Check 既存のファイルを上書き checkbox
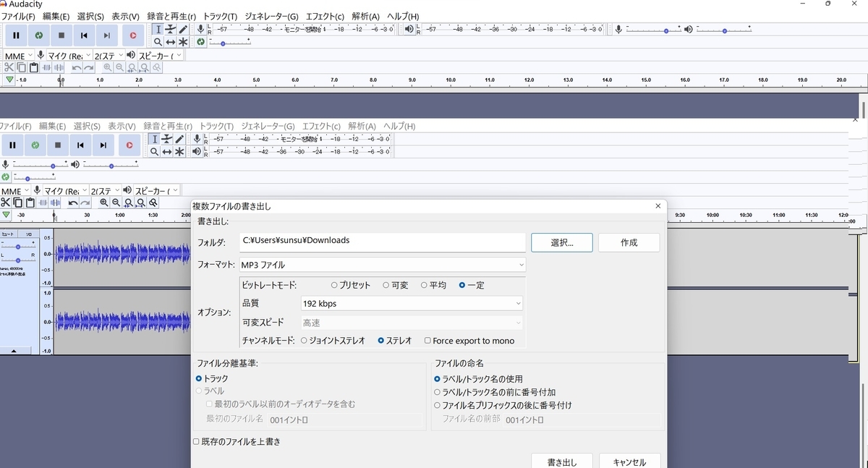The width and height of the screenshot is (868, 468). [x=237, y=441]
